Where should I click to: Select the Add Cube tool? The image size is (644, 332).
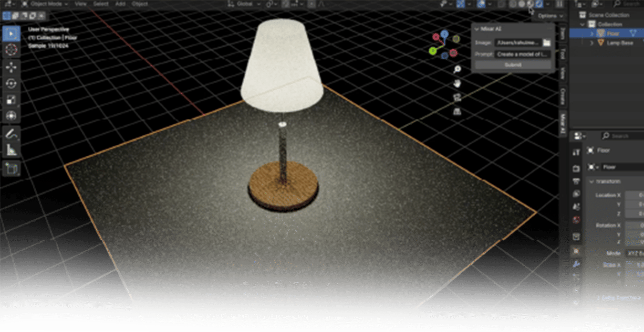coord(11,168)
